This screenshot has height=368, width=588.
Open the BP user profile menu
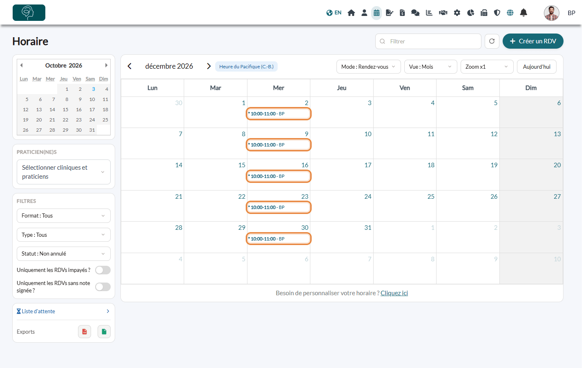(560, 13)
